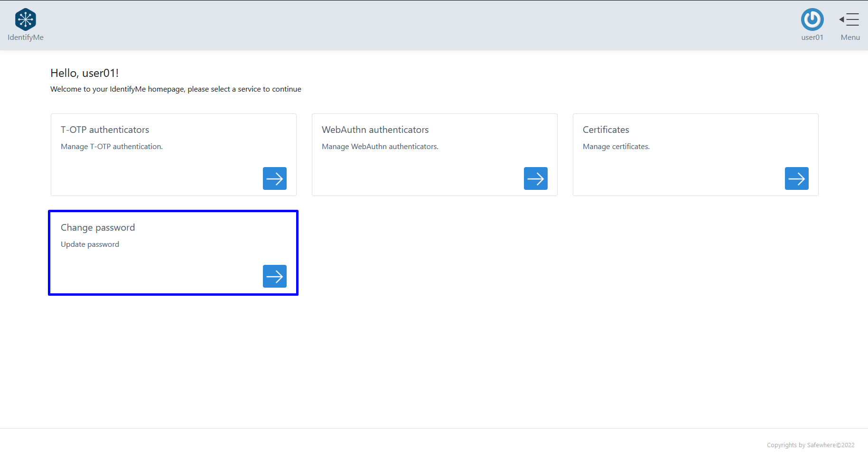Click the user01 power icon

[x=812, y=19]
